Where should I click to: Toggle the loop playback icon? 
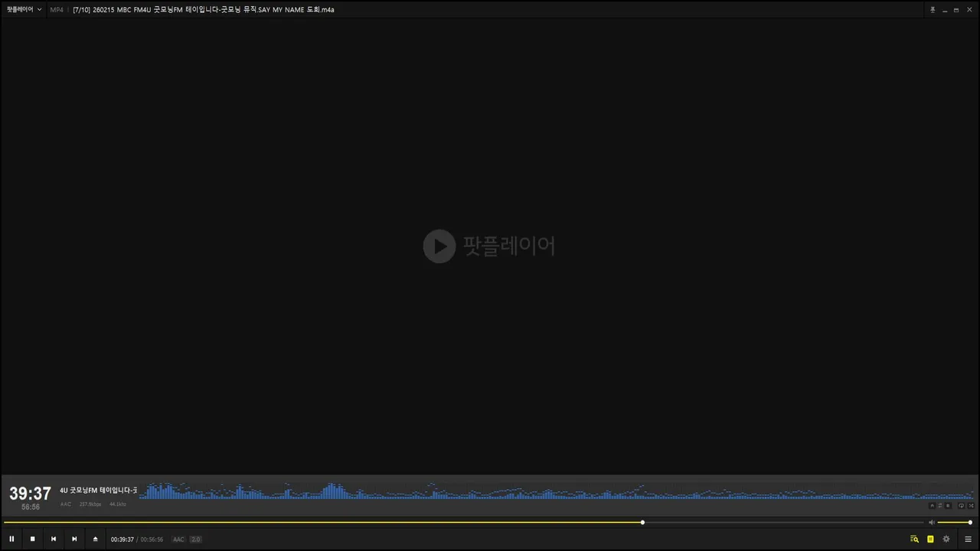coord(962,505)
